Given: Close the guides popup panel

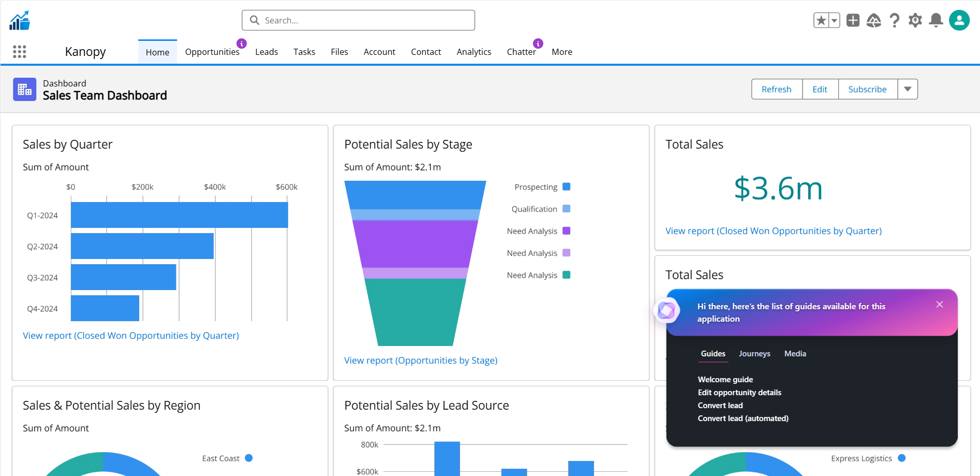Looking at the screenshot, I should [940, 305].
